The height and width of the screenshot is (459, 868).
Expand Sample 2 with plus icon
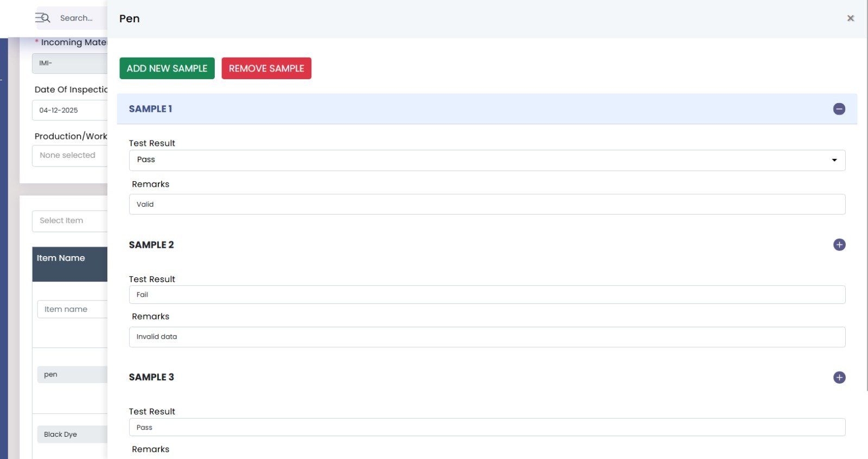pos(839,245)
